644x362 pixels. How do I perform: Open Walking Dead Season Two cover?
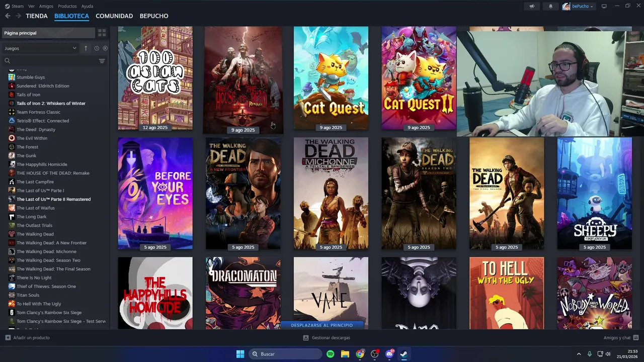coord(419,194)
